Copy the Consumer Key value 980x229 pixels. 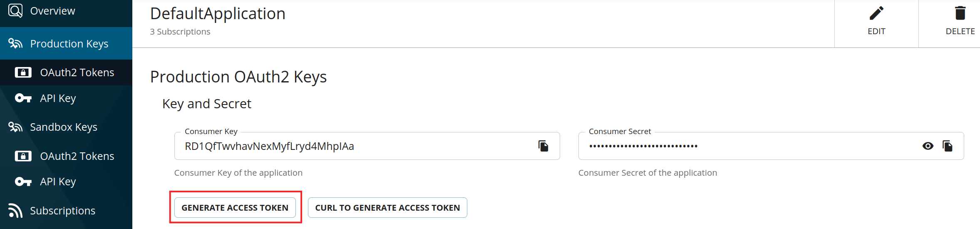(x=543, y=146)
